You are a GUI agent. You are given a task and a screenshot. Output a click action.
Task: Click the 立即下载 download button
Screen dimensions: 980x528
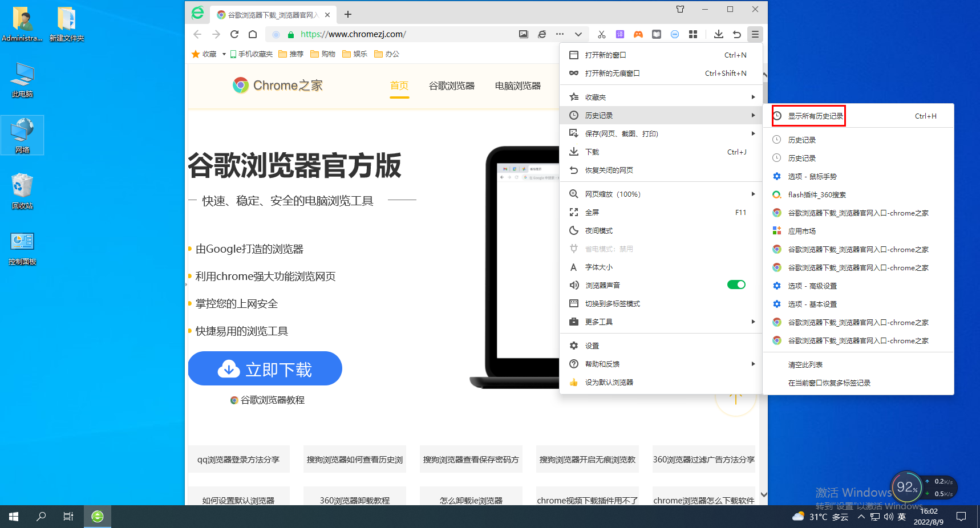(265, 369)
